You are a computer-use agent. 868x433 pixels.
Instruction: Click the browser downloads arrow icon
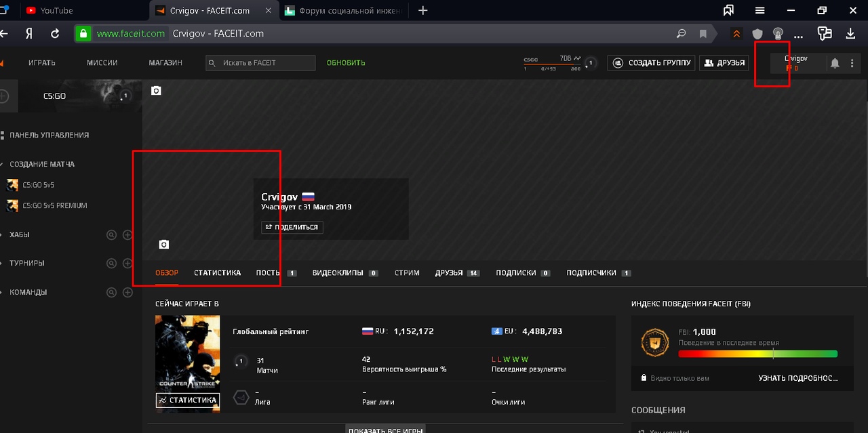pyautogui.click(x=850, y=33)
